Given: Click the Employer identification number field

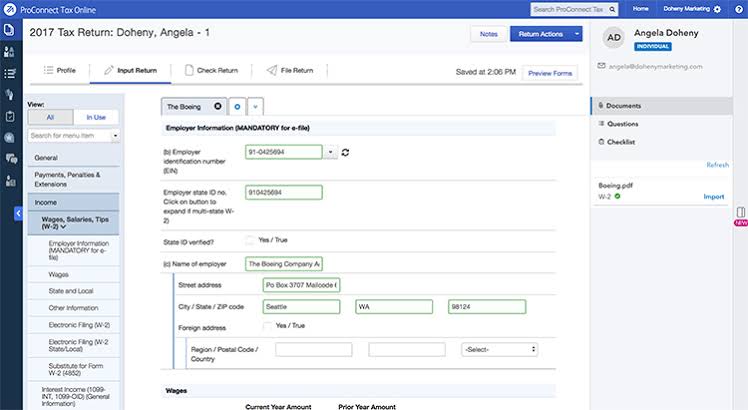Looking at the screenshot, I should pos(284,152).
